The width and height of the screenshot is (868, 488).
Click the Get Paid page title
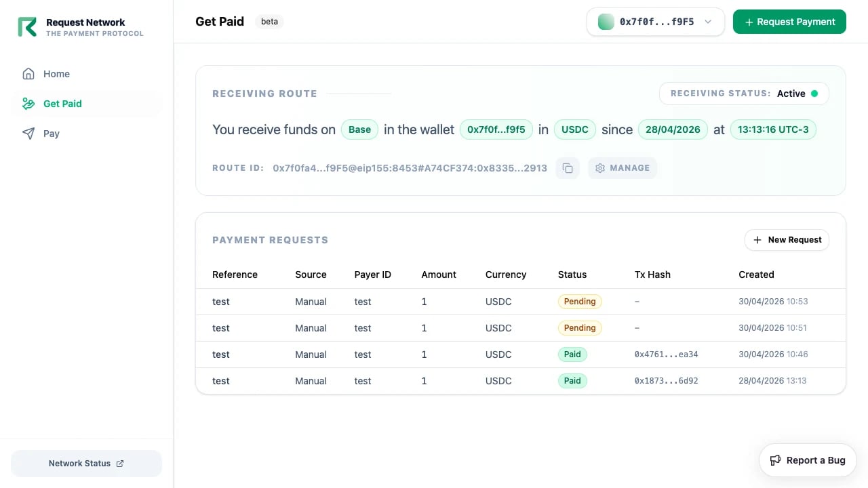[x=220, y=22]
